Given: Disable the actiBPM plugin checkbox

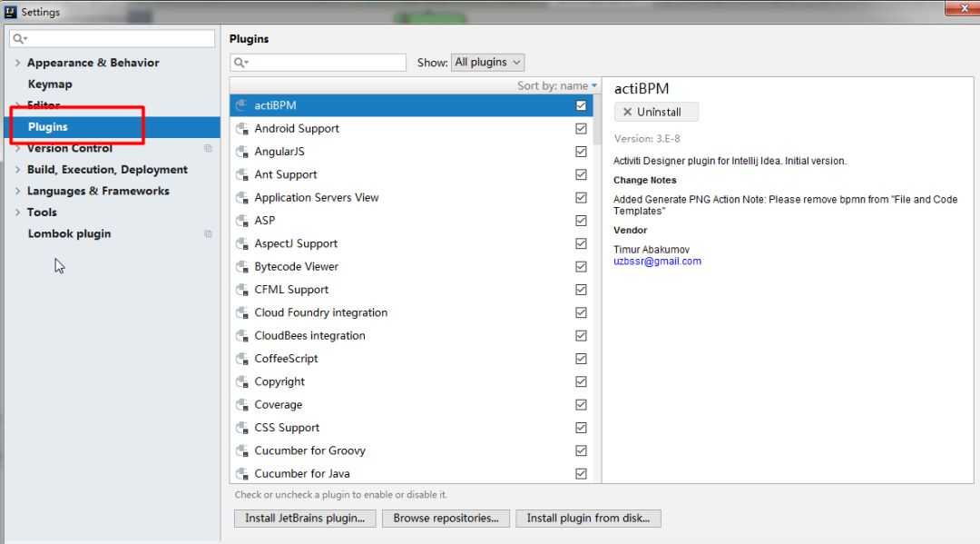Looking at the screenshot, I should point(582,105).
